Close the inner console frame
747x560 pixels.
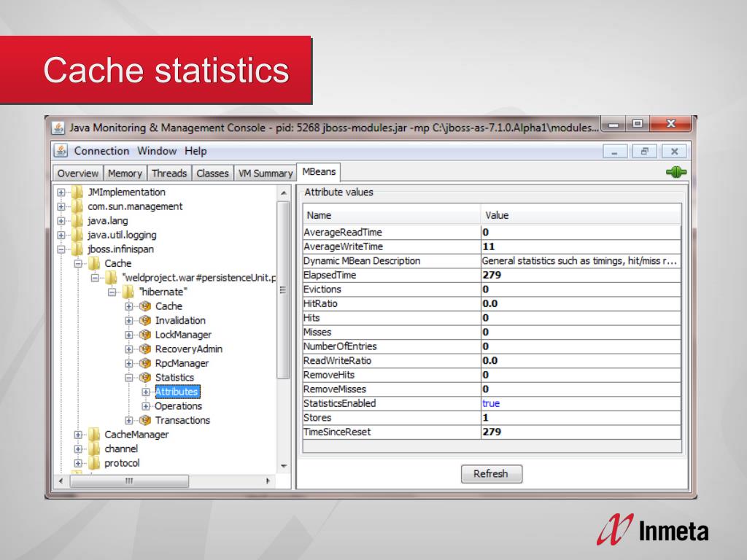point(674,152)
